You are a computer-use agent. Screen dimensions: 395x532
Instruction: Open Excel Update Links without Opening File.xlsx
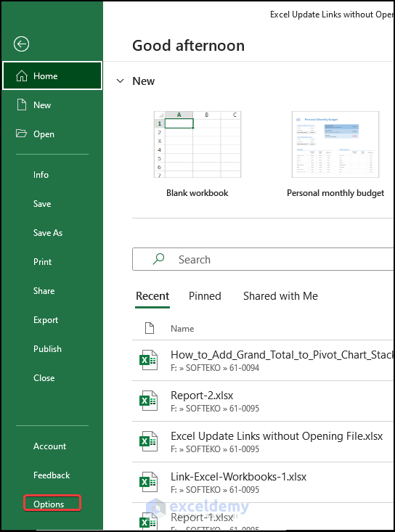pos(264,442)
